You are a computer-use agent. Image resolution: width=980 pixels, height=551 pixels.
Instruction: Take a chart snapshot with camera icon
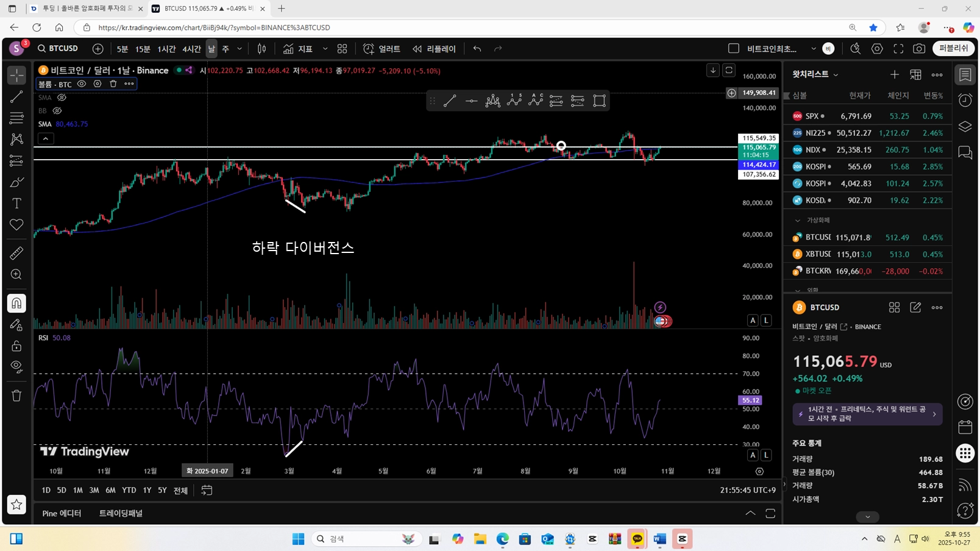pos(919,49)
